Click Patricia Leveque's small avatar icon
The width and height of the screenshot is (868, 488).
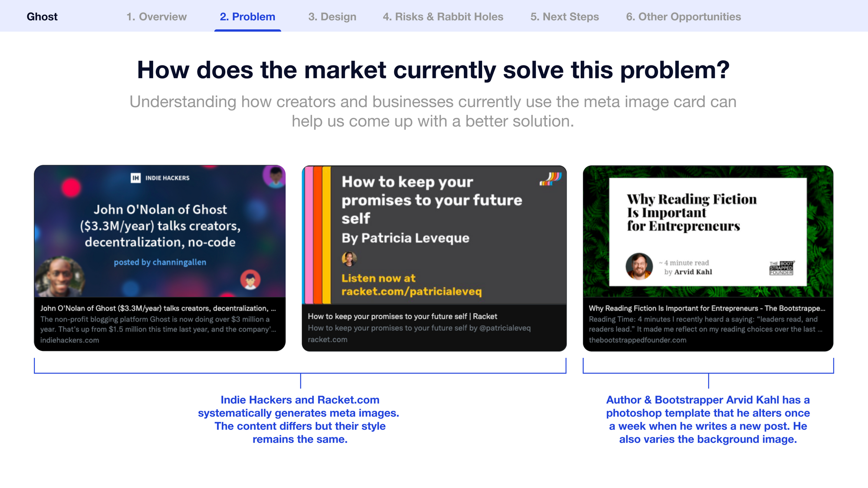point(349,259)
